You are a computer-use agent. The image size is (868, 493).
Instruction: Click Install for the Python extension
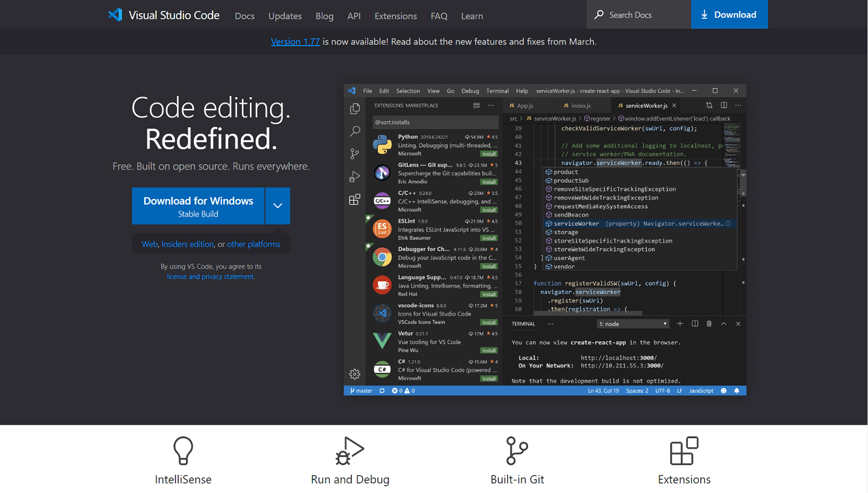(489, 154)
